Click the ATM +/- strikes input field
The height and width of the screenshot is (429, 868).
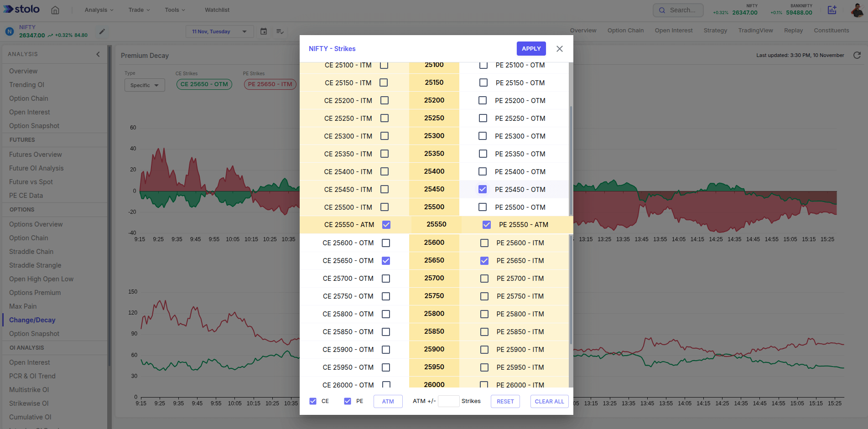(x=448, y=401)
